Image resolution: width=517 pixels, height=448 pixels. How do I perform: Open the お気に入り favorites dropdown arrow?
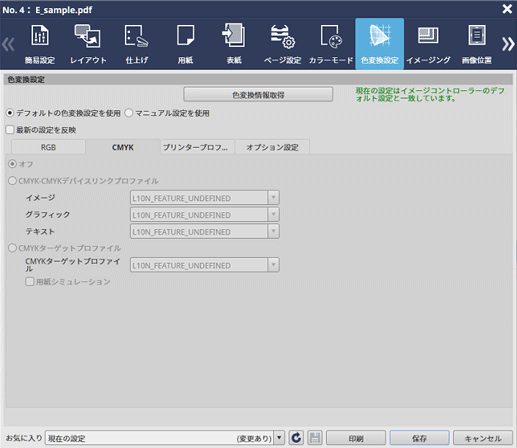[x=279, y=437]
